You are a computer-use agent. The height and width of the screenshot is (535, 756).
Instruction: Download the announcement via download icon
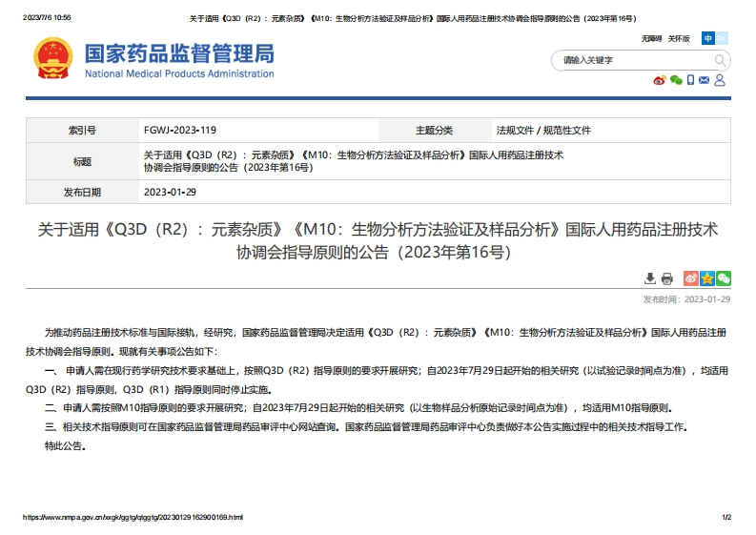[650, 278]
